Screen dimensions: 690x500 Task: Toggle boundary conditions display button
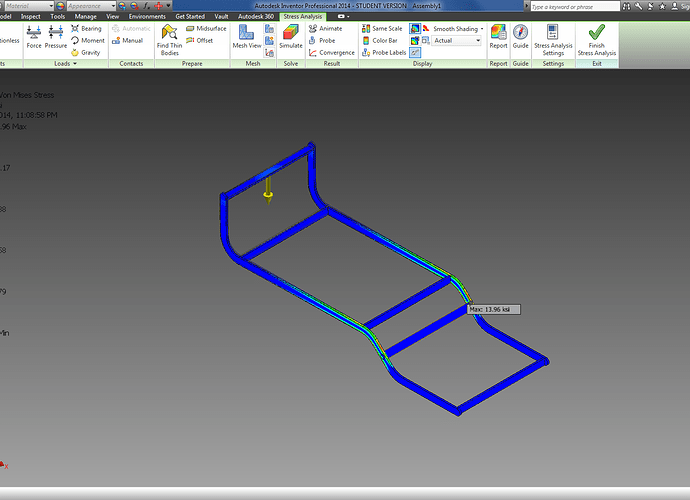tap(415, 53)
